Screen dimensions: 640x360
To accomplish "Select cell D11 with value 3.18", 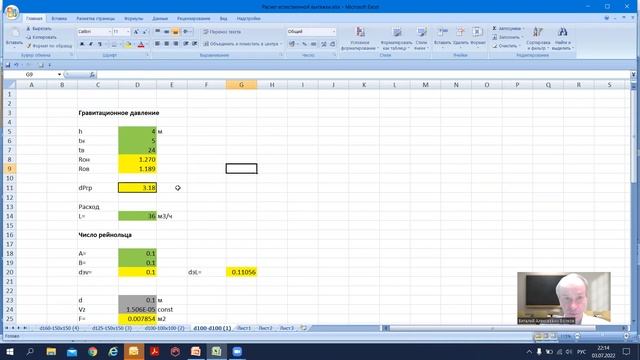I will point(138,188).
